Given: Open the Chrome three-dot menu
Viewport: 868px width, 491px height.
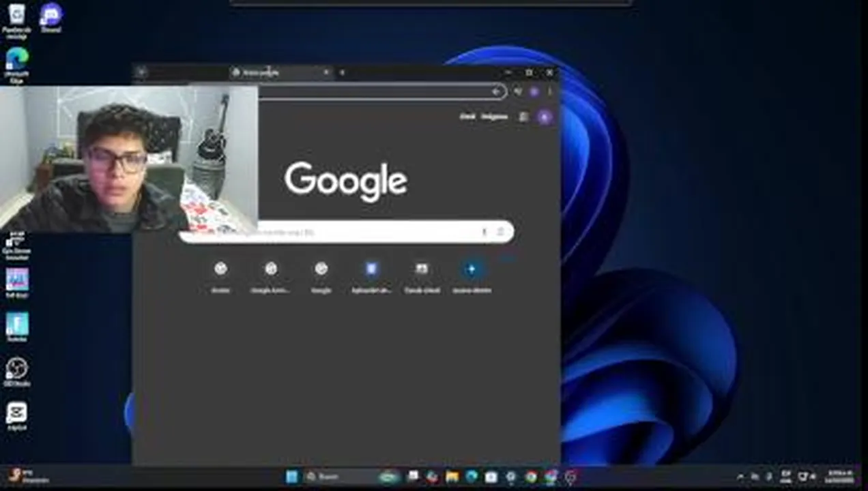Looking at the screenshot, I should click(x=550, y=92).
